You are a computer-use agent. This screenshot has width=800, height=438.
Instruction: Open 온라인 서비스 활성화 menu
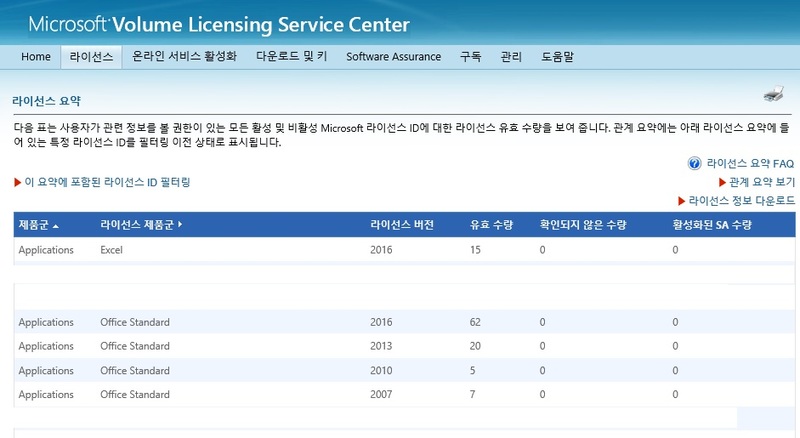(x=185, y=56)
